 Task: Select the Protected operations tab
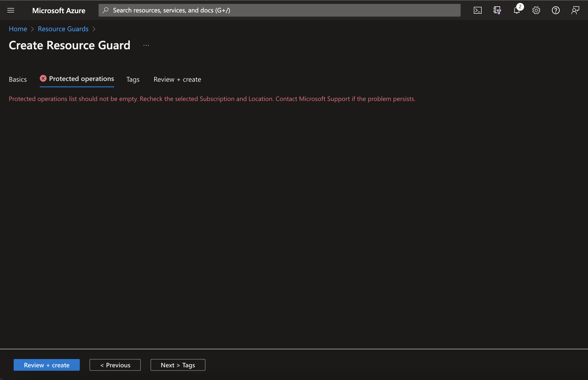[x=81, y=79]
